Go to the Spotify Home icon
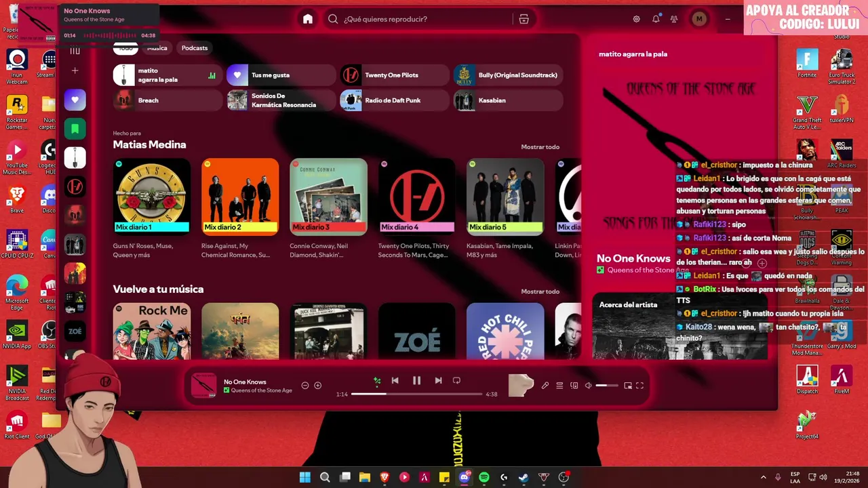 tap(308, 19)
